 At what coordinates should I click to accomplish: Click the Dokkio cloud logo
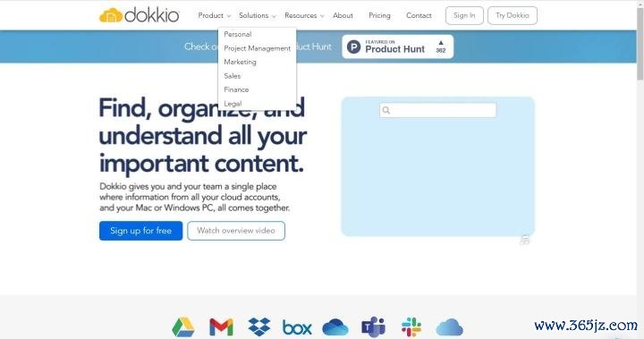tap(111, 15)
